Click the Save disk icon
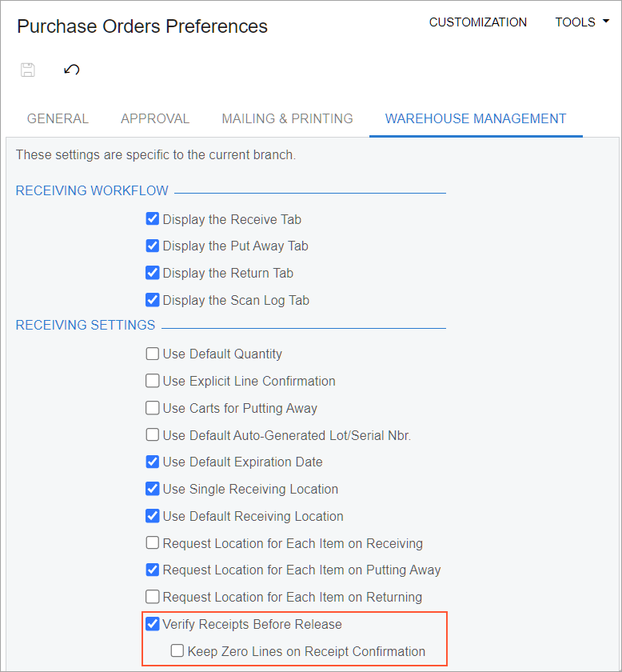The width and height of the screenshot is (622, 672). pos(28,70)
